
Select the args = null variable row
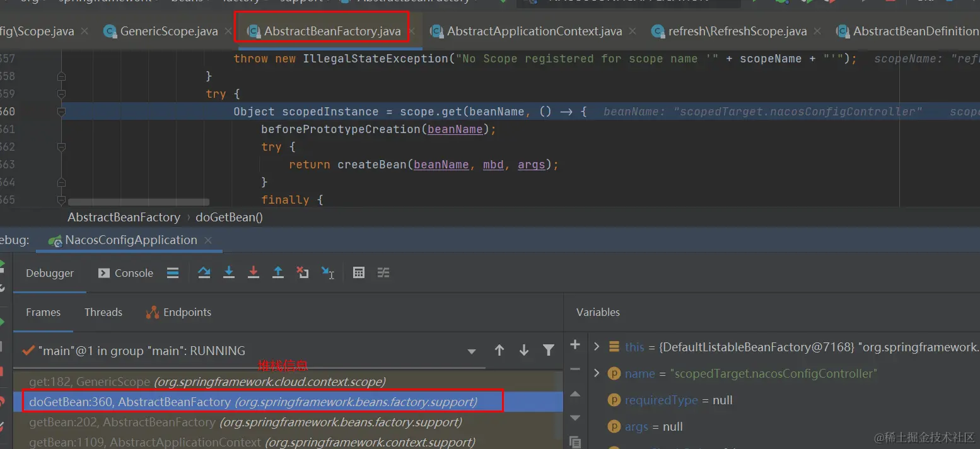pyautogui.click(x=785, y=426)
